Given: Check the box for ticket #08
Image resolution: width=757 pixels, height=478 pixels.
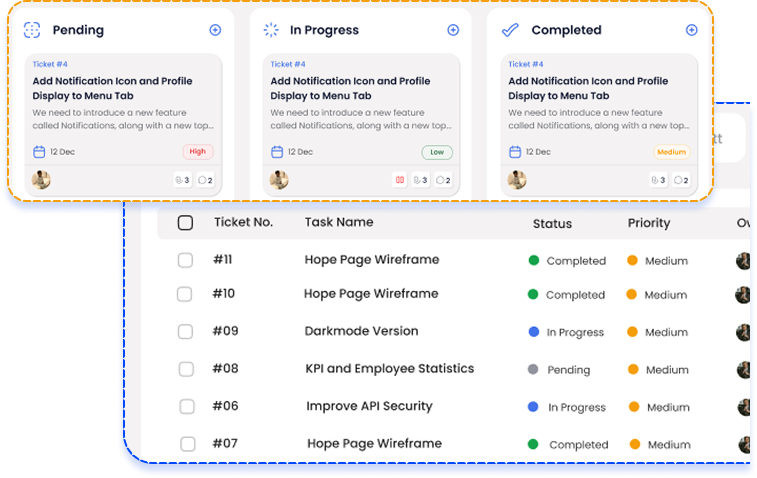Looking at the screenshot, I should click(186, 369).
